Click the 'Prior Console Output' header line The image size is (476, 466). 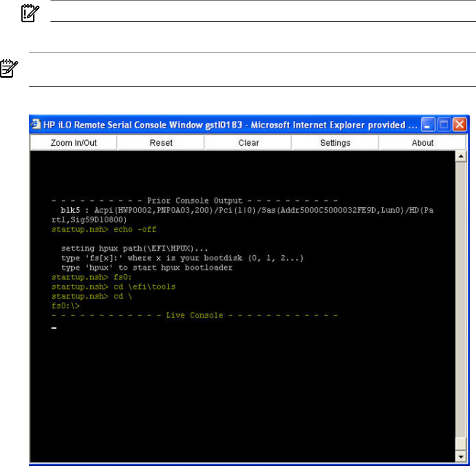pyautogui.click(x=195, y=200)
